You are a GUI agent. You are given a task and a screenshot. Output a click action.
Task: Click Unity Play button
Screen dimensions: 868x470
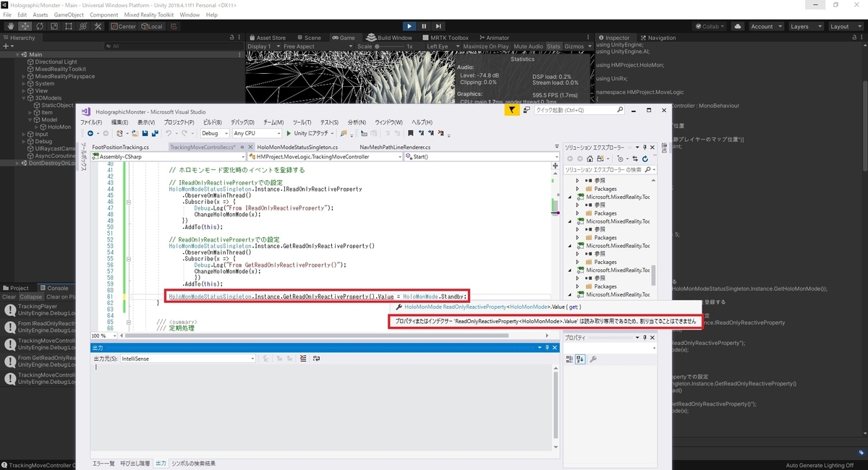(409, 26)
